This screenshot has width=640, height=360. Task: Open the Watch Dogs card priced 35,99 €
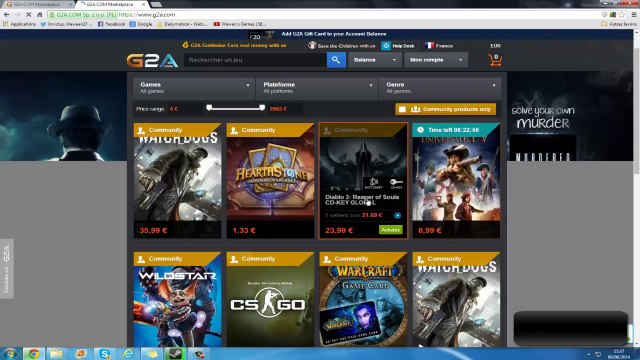[178, 181]
